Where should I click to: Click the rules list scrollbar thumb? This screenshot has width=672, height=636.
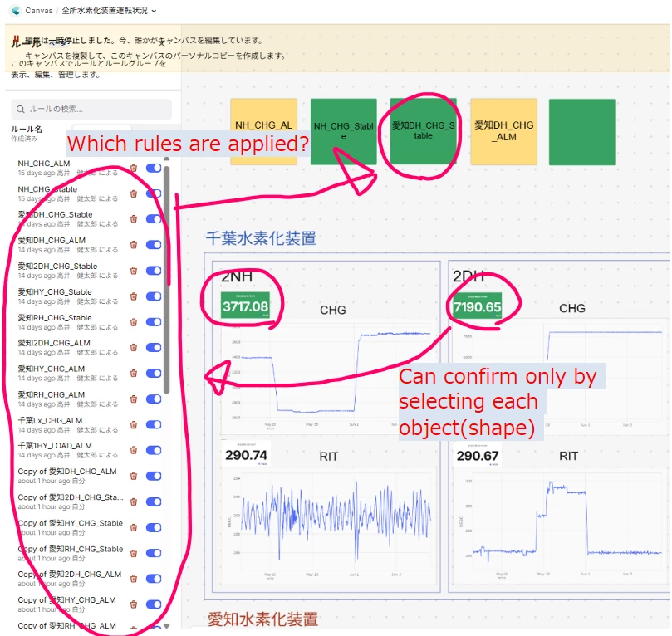coord(167,278)
